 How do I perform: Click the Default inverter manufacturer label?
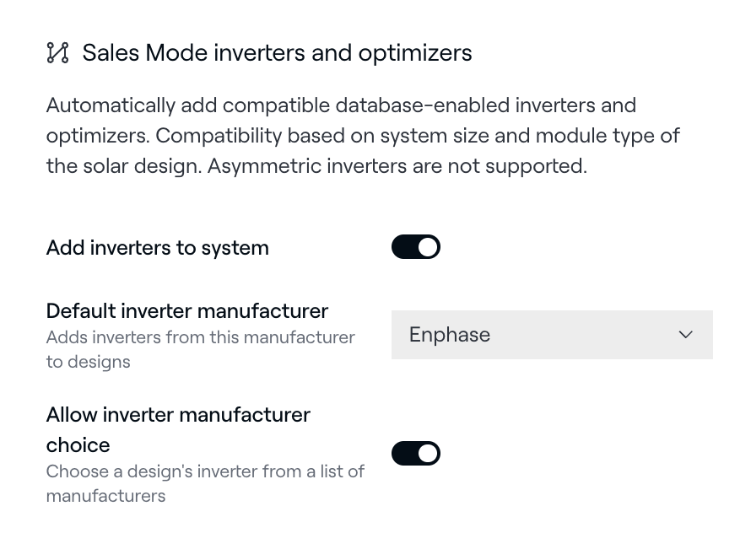pyautogui.click(x=186, y=310)
